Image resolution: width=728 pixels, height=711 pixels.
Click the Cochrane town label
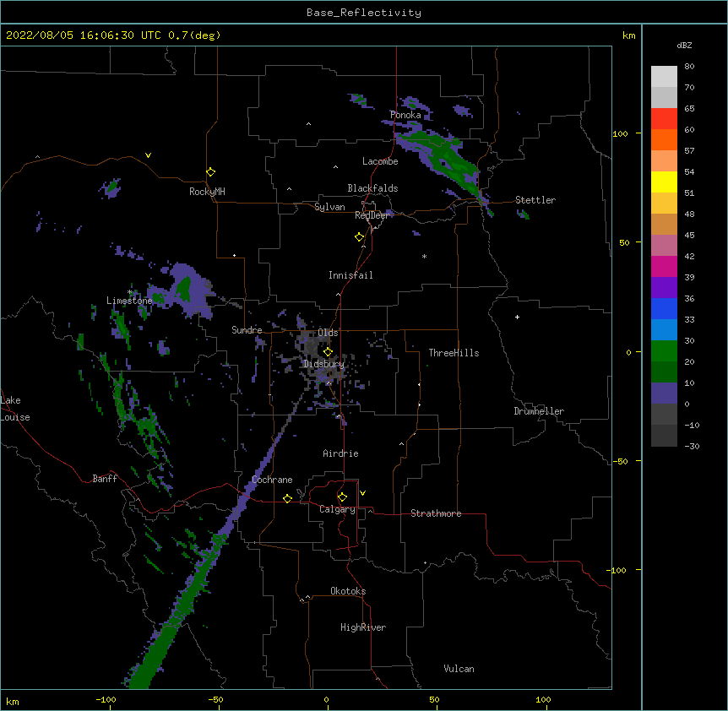pyautogui.click(x=272, y=480)
